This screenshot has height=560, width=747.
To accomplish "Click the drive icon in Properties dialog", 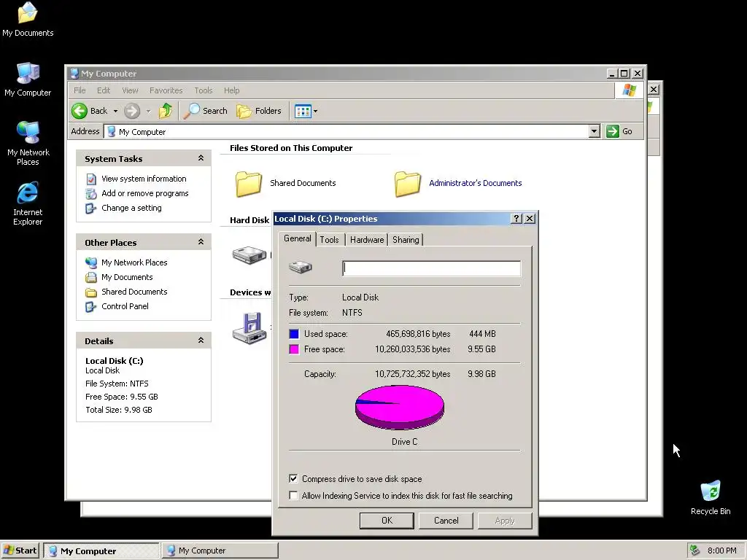I will pos(301,267).
